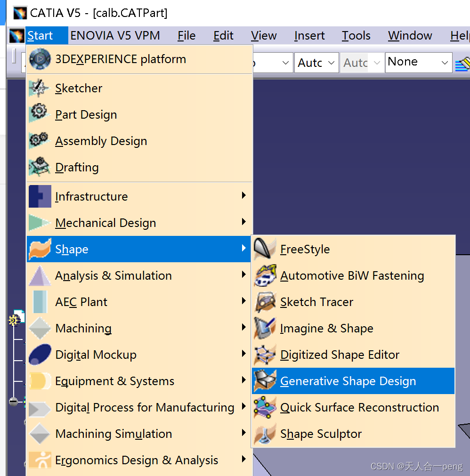Select Part Design from Start menu

point(140,114)
